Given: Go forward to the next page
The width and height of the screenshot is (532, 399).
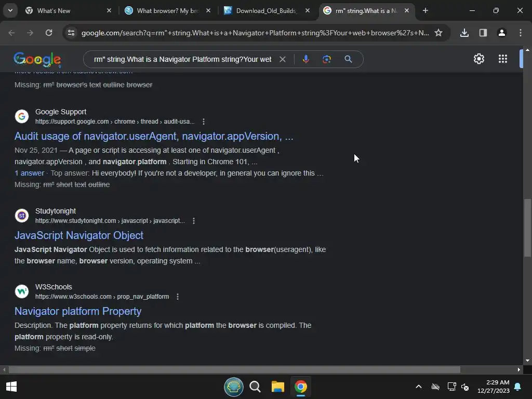Looking at the screenshot, I should tap(30, 33).
